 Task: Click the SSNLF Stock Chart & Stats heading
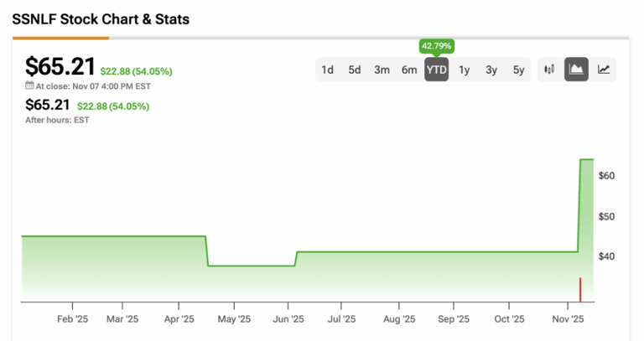pos(101,18)
